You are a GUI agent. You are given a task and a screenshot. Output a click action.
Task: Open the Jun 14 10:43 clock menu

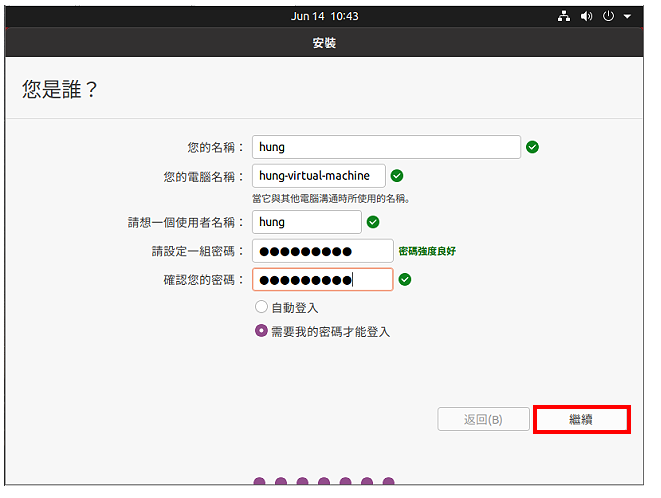[x=324, y=16]
